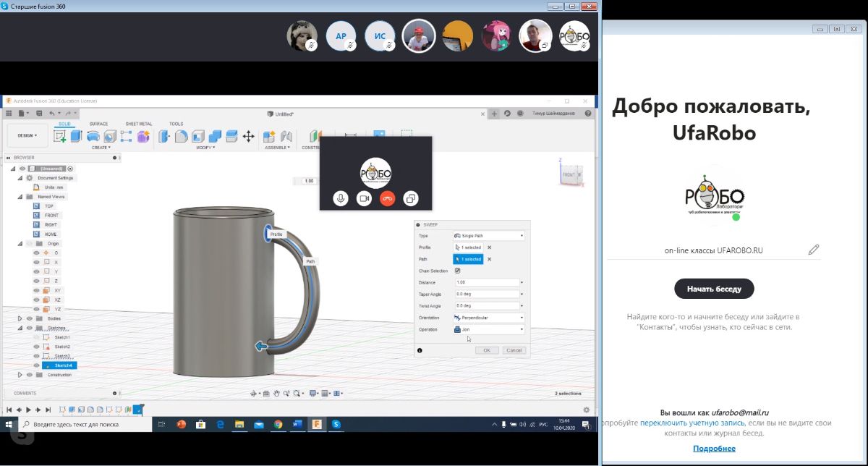This screenshot has width=868, height=466.
Task: Click the share screen overlay button
Action: click(x=411, y=198)
